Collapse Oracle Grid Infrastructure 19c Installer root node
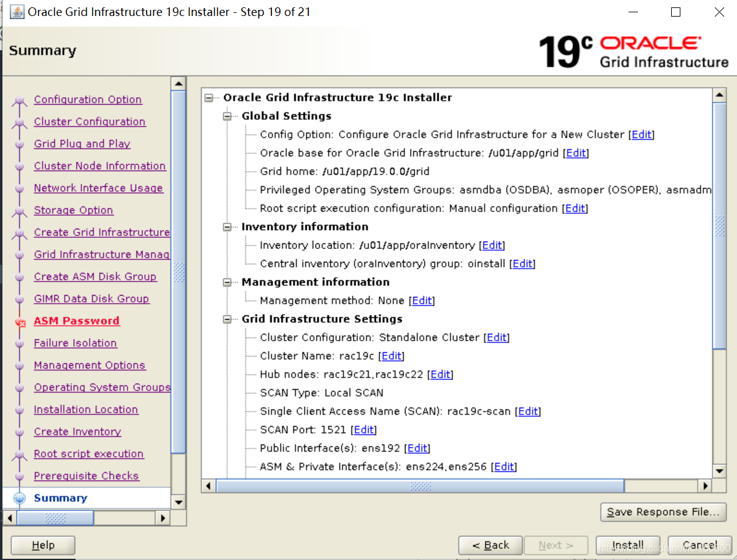The height and width of the screenshot is (560, 737). click(209, 98)
